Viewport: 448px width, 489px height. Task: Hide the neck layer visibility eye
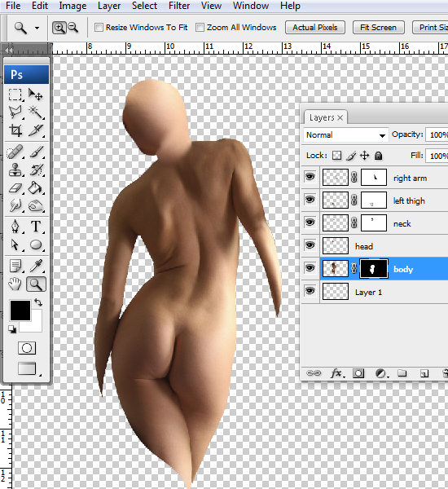click(310, 222)
